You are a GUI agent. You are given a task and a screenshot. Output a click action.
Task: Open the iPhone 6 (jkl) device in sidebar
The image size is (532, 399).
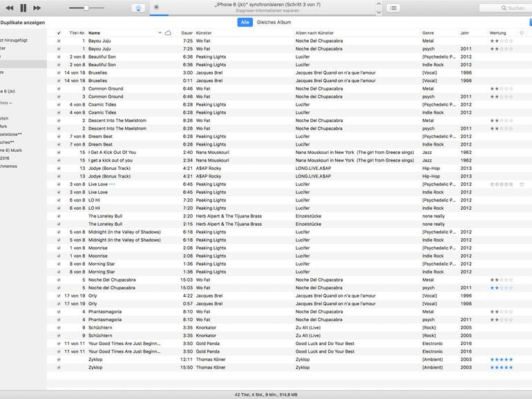pyautogui.click(x=8, y=91)
